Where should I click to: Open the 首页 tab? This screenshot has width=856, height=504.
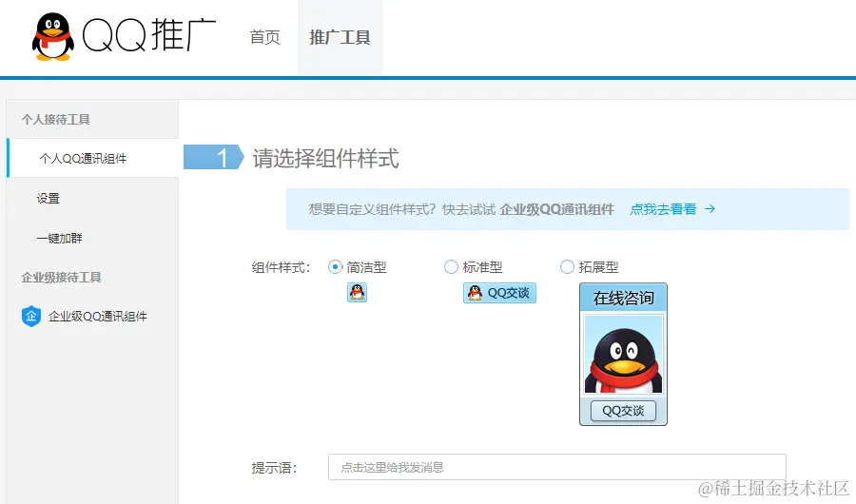point(264,37)
